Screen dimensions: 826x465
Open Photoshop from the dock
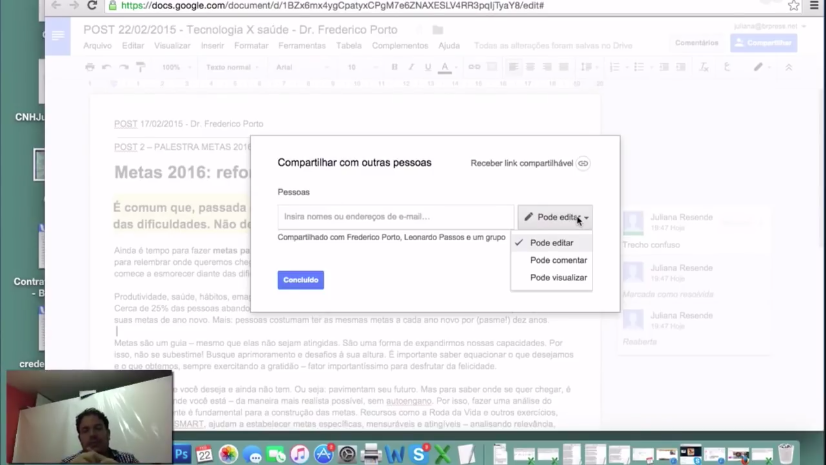pos(182,454)
